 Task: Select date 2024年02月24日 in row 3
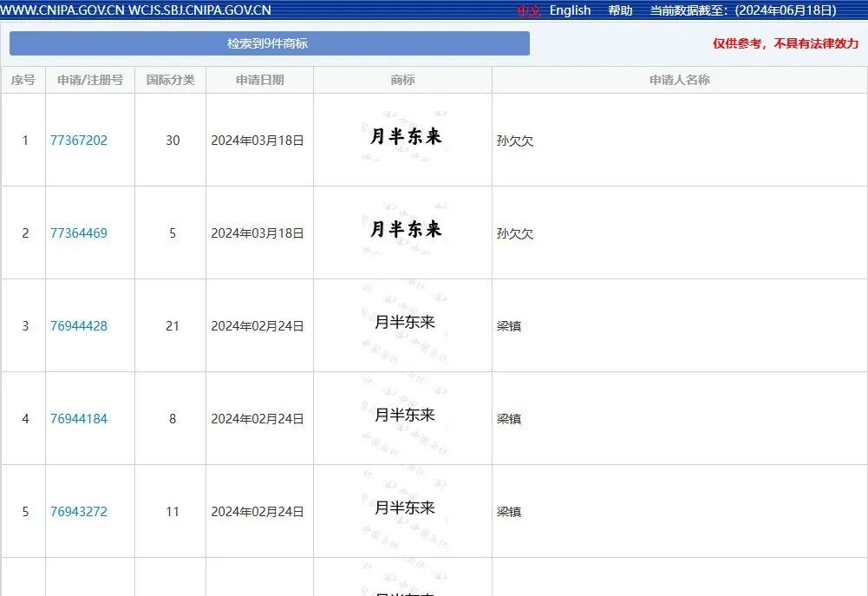pos(258,326)
